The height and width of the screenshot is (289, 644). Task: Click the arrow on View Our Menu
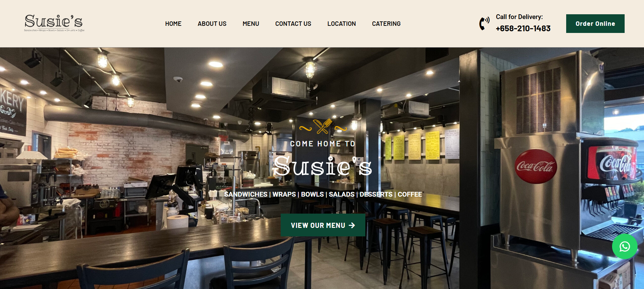coord(352,225)
